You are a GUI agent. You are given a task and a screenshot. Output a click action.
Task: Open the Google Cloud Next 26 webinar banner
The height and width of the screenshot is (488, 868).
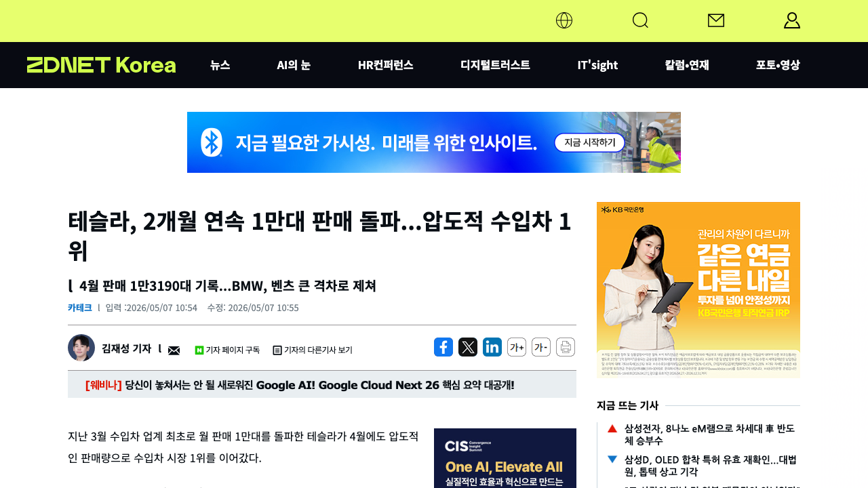coord(322,385)
